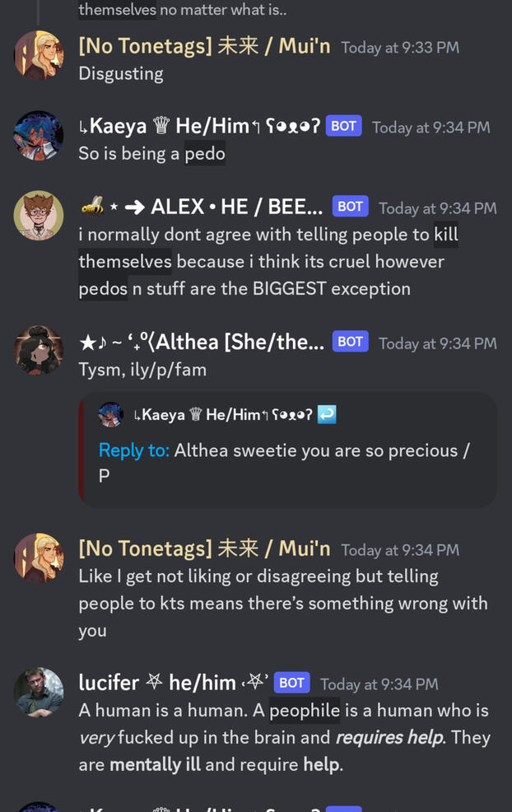The width and height of the screenshot is (512, 812).
Task: Select the "Tysm, ily/p/fam" message
Action: [x=142, y=370]
